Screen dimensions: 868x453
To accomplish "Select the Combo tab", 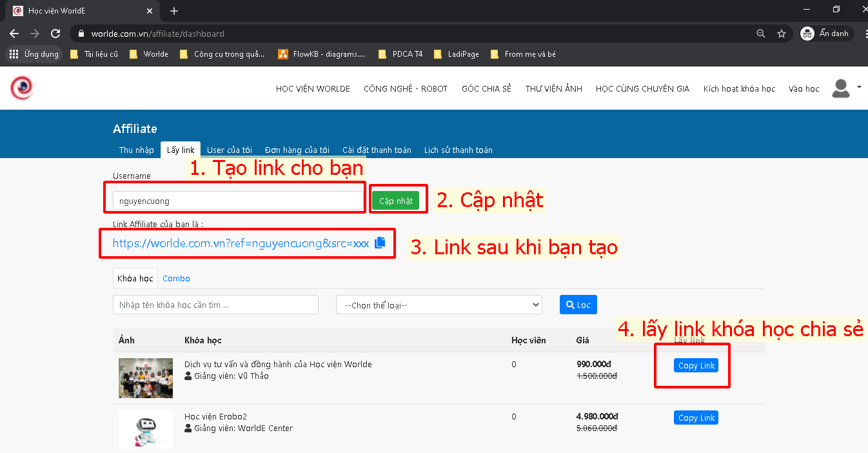I will coord(176,278).
